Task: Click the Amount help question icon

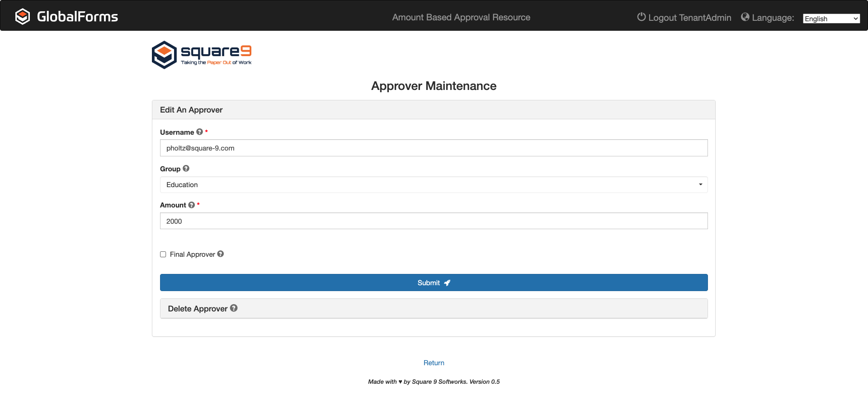Action: (x=192, y=205)
